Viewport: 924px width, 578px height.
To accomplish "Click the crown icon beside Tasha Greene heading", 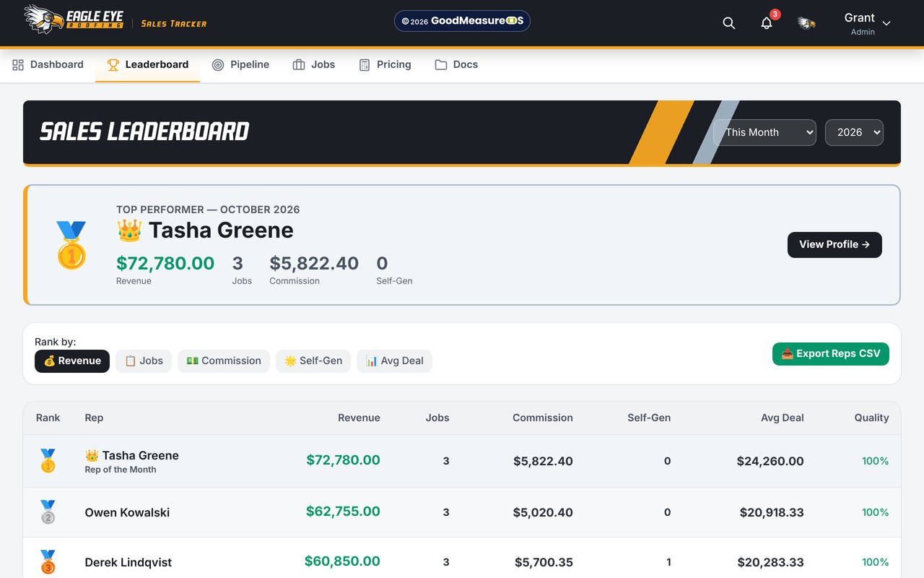I will [x=129, y=230].
